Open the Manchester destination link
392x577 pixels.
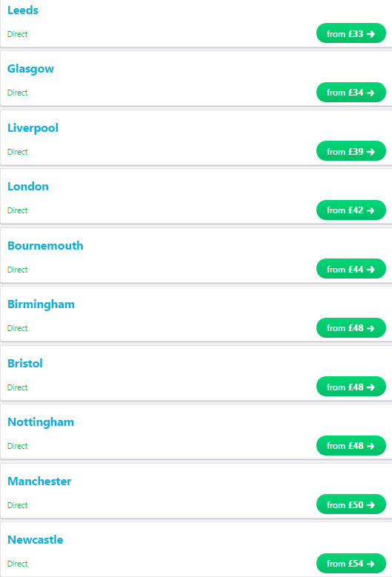(x=39, y=481)
